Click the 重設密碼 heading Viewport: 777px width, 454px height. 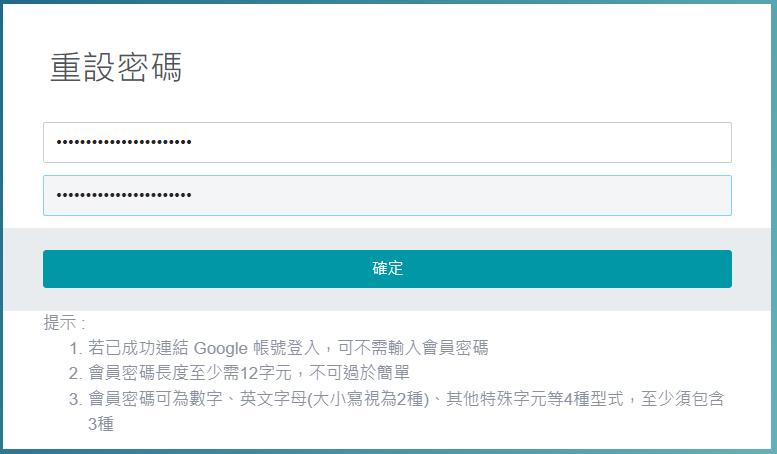(116, 67)
